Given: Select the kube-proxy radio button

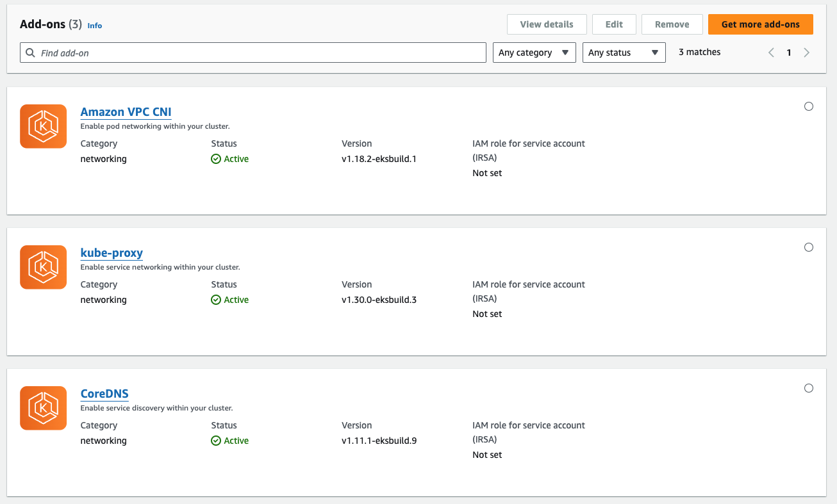Looking at the screenshot, I should 809,247.
